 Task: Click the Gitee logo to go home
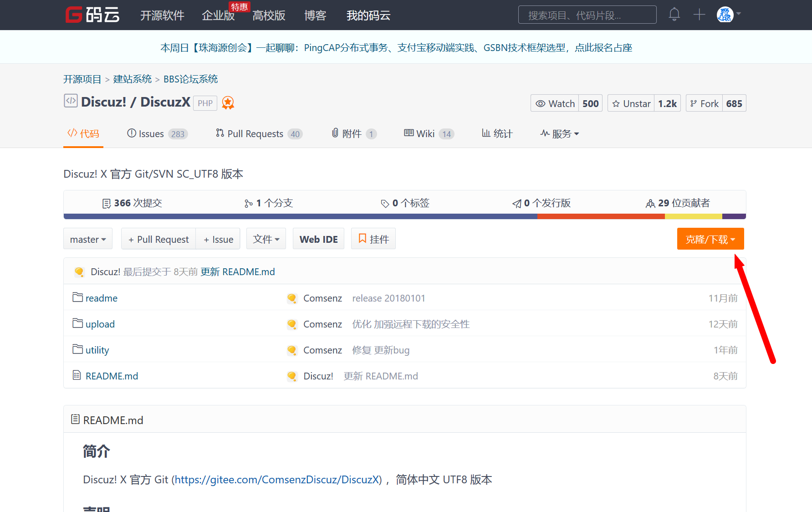[x=92, y=15]
